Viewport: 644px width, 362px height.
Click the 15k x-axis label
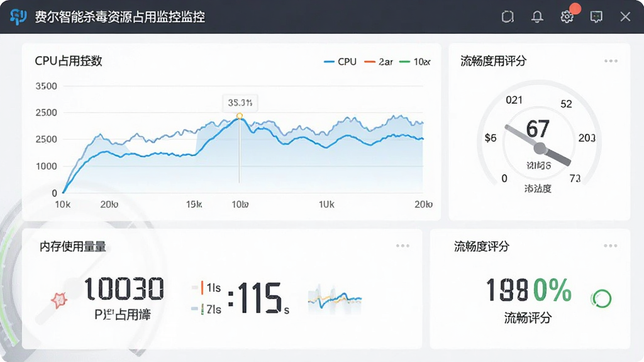(194, 204)
